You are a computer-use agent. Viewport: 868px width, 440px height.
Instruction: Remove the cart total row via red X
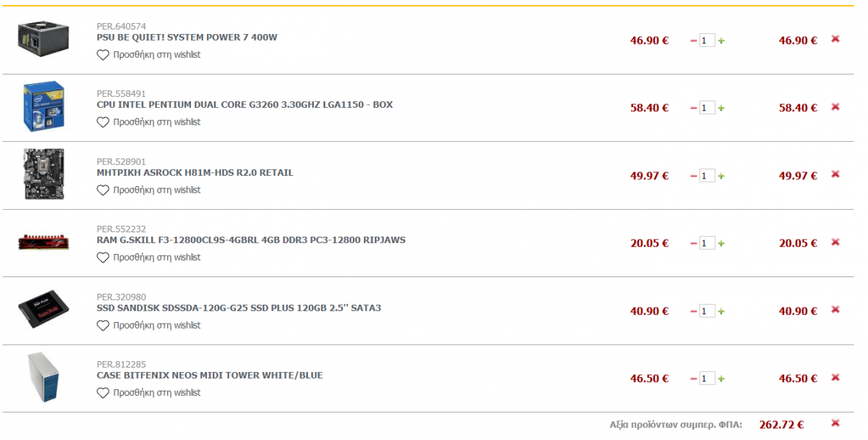(x=835, y=423)
